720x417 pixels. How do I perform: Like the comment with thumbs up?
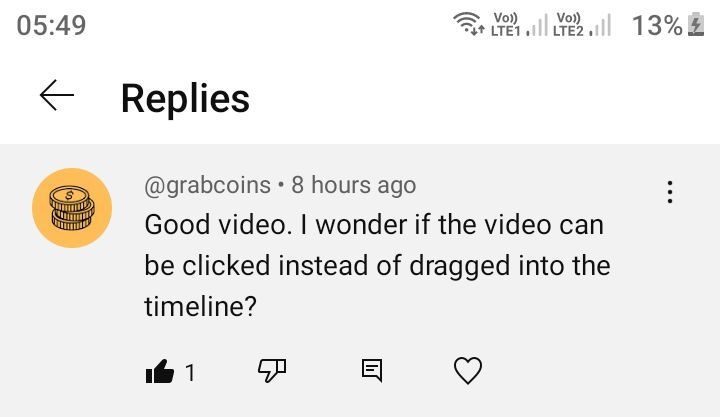[x=160, y=372]
